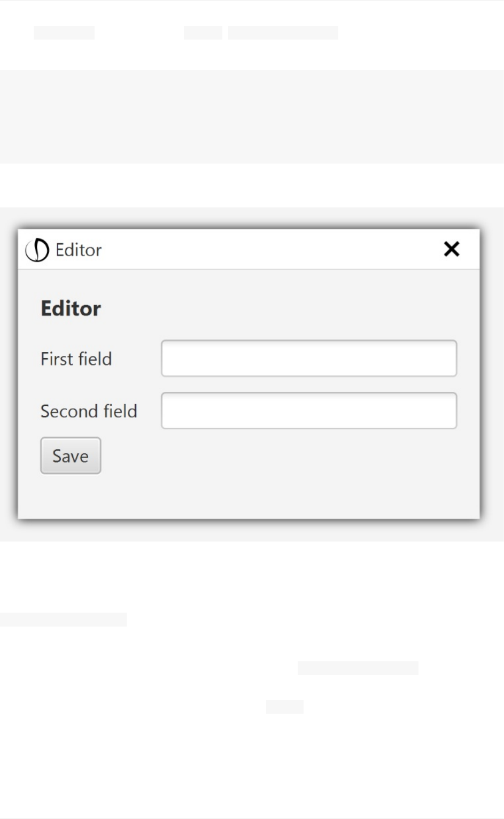Close the Editor dialog with the X
Image resolution: width=504 pixels, height=819 pixels.
[x=452, y=249]
